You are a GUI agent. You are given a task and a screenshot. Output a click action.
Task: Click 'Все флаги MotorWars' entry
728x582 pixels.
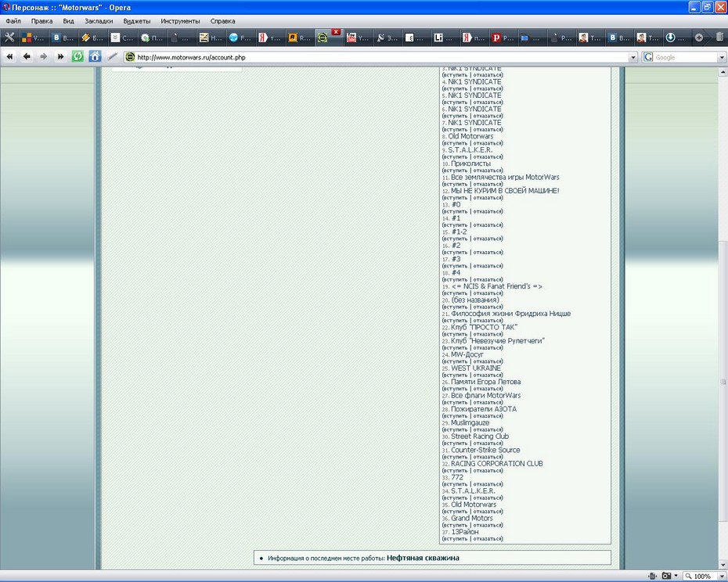point(485,395)
